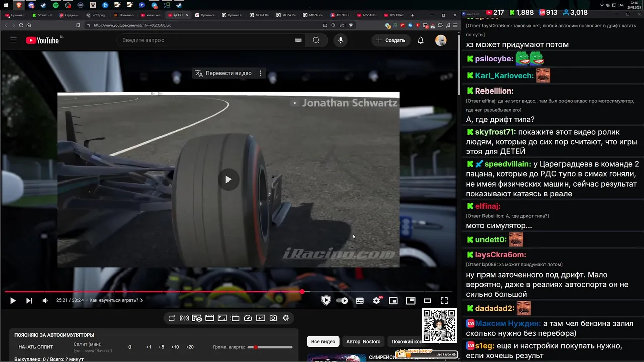Click the НАЧАТЬ СПЛИТ button
The width and height of the screenshot is (644, 362).
tap(36, 347)
